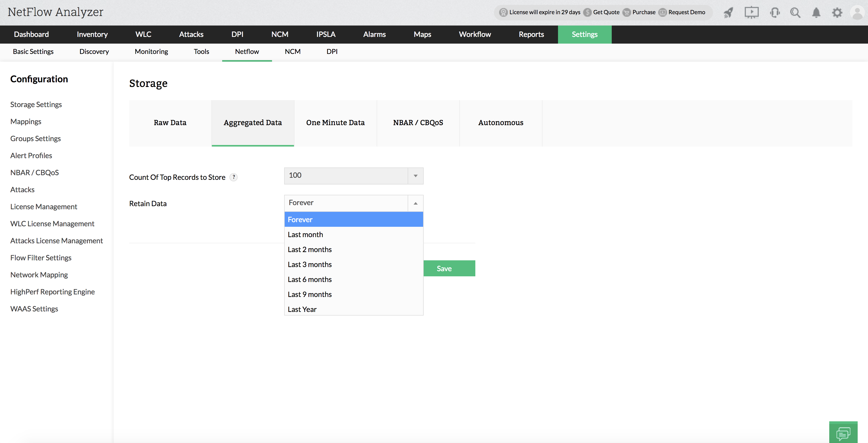Open the notifications bell icon
This screenshot has height=443, width=868.
[x=816, y=13]
